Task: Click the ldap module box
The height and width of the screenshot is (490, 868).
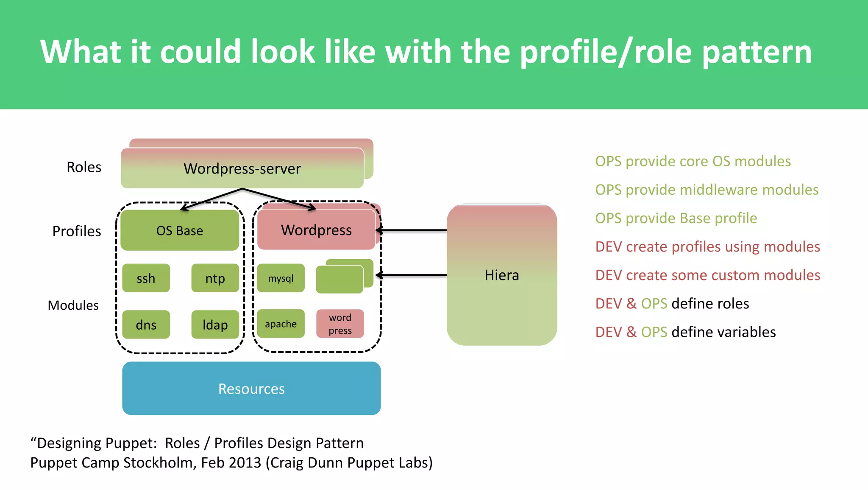Action: click(x=215, y=325)
